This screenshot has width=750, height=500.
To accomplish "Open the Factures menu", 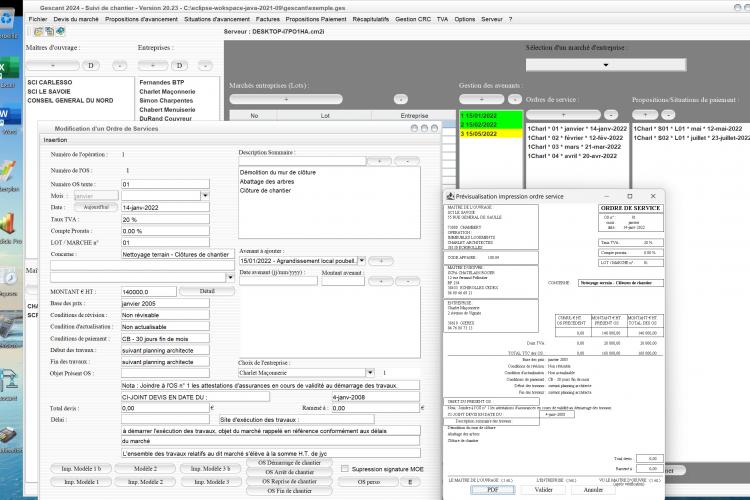I will 267,19.
